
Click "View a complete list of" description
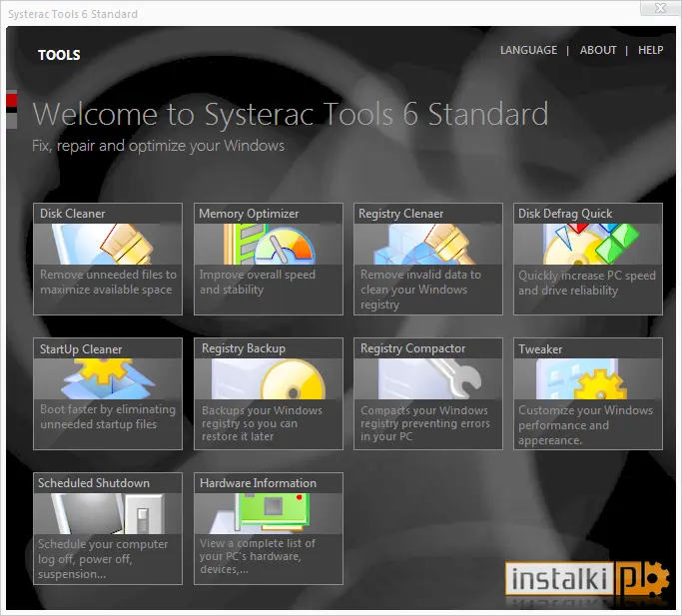click(x=257, y=556)
